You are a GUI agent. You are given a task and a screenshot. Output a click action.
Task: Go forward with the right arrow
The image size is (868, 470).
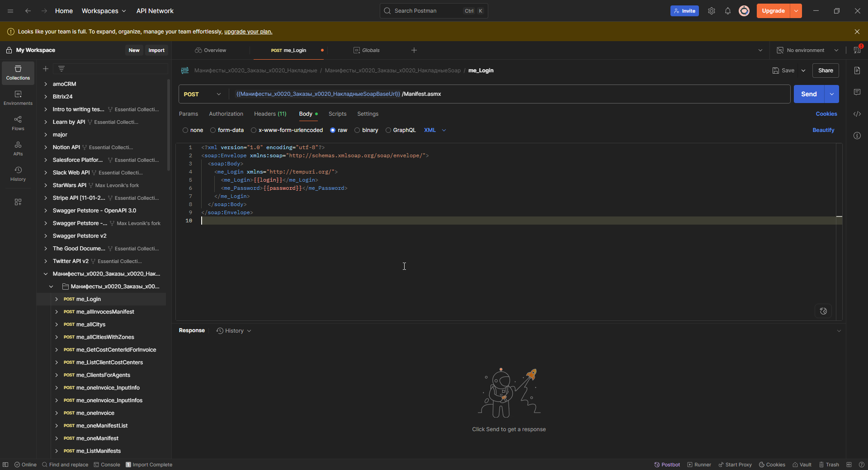click(44, 11)
